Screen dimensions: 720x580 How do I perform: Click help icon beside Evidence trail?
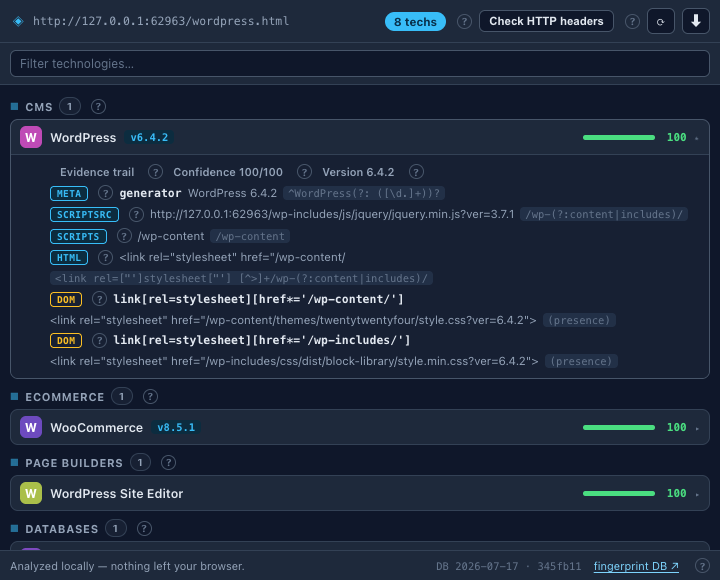point(155,172)
